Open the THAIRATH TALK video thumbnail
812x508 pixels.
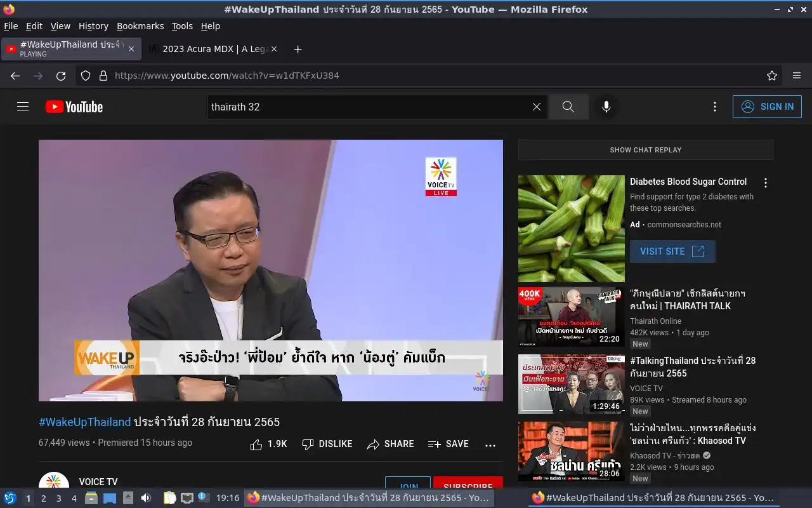(572, 317)
